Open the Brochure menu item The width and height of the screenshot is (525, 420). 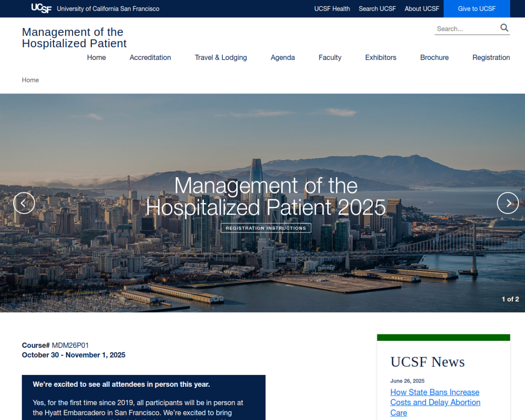click(x=434, y=57)
